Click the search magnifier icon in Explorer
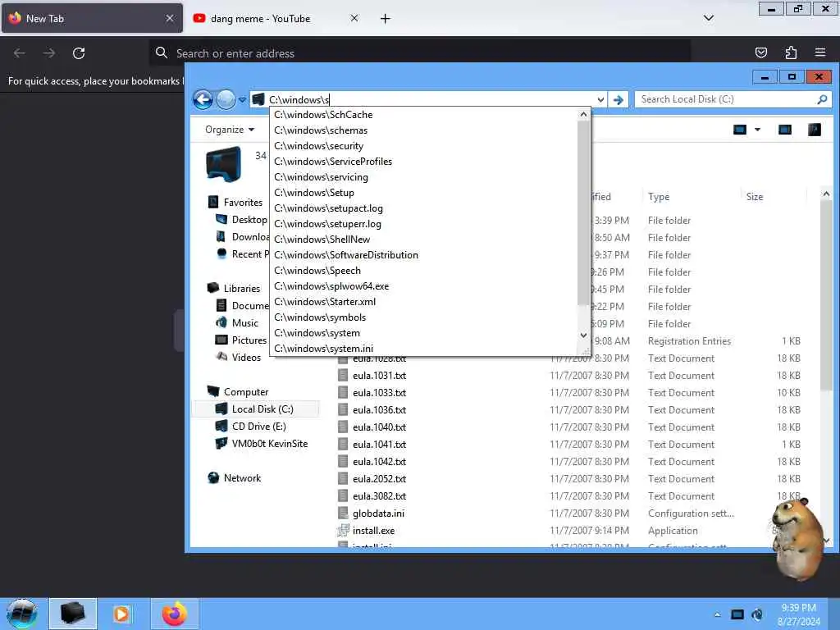 point(822,99)
